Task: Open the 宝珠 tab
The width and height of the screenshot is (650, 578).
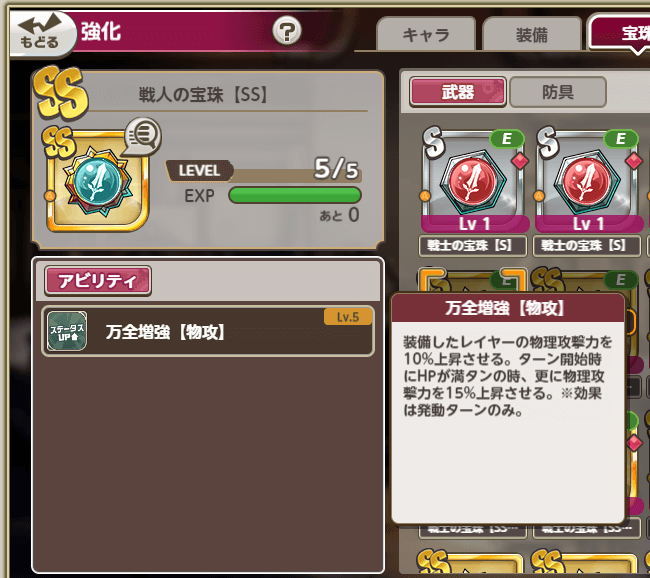Action: 620,33
